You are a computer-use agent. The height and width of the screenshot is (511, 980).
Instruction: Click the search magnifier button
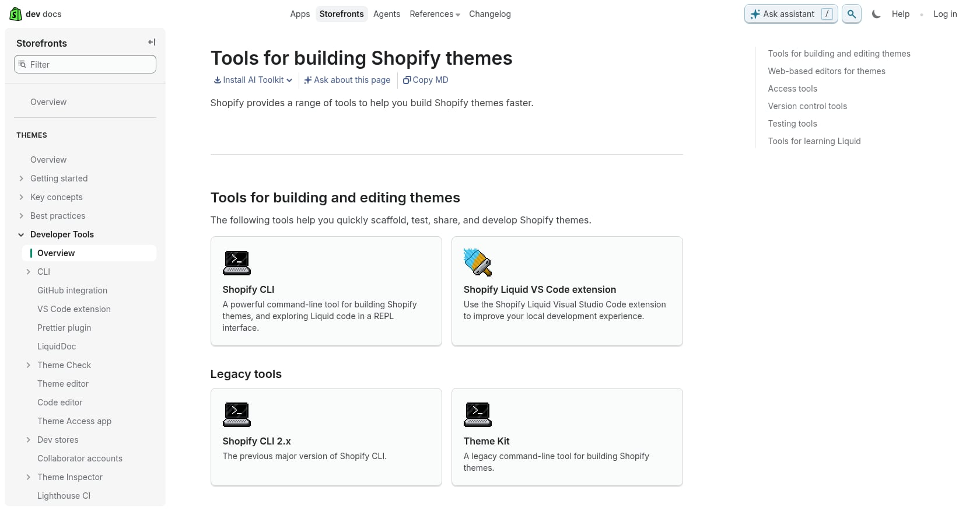[852, 14]
